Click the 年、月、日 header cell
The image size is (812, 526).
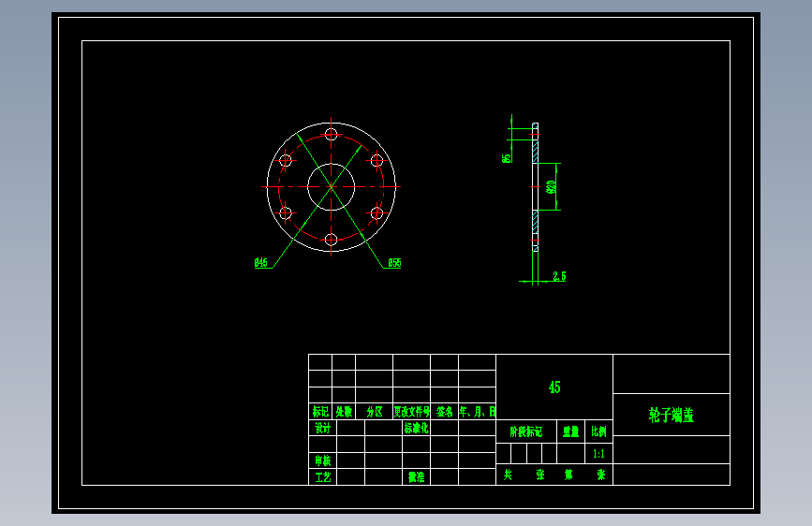(478, 412)
